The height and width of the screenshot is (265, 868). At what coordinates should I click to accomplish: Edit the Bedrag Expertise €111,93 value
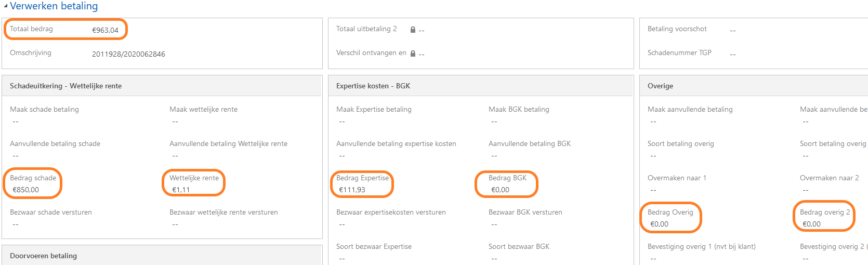click(x=352, y=190)
